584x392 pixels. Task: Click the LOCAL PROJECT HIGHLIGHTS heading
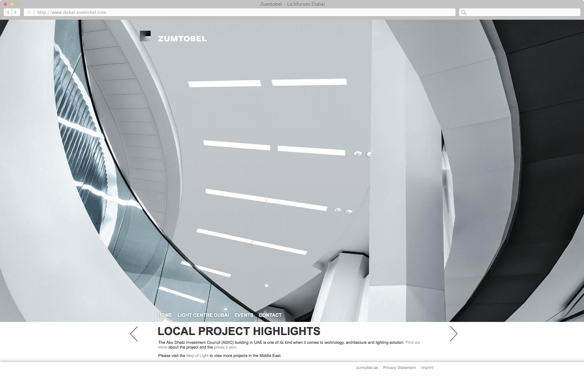pos(239,331)
